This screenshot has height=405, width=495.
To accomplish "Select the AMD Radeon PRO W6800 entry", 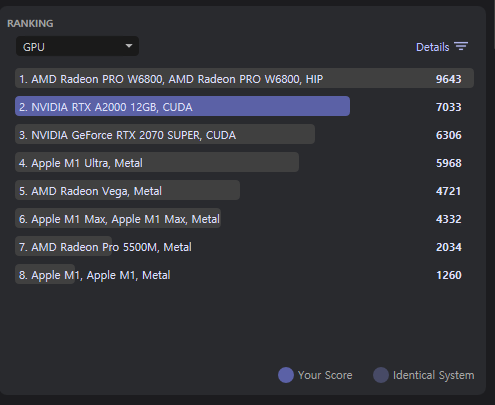I will (244, 78).
